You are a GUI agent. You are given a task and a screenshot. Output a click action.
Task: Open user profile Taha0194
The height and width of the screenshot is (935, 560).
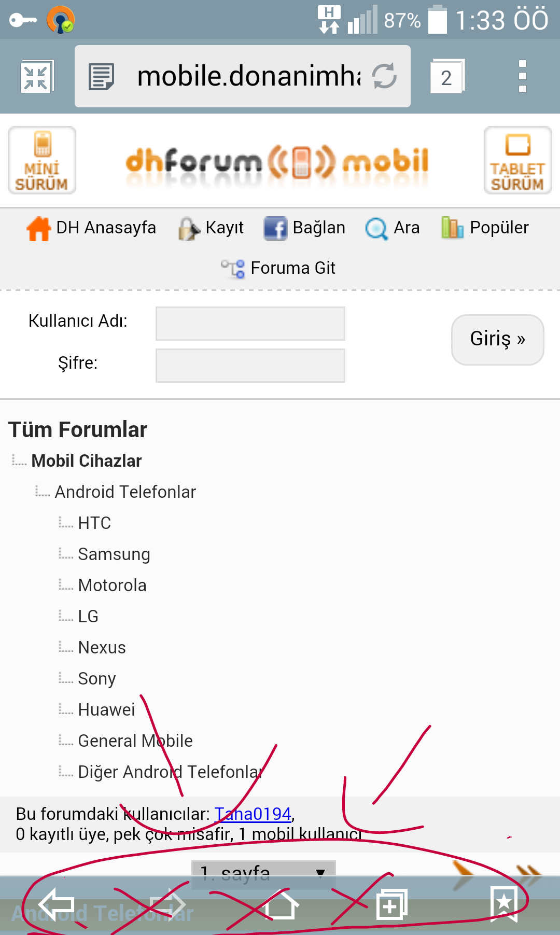(x=253, y=814)
